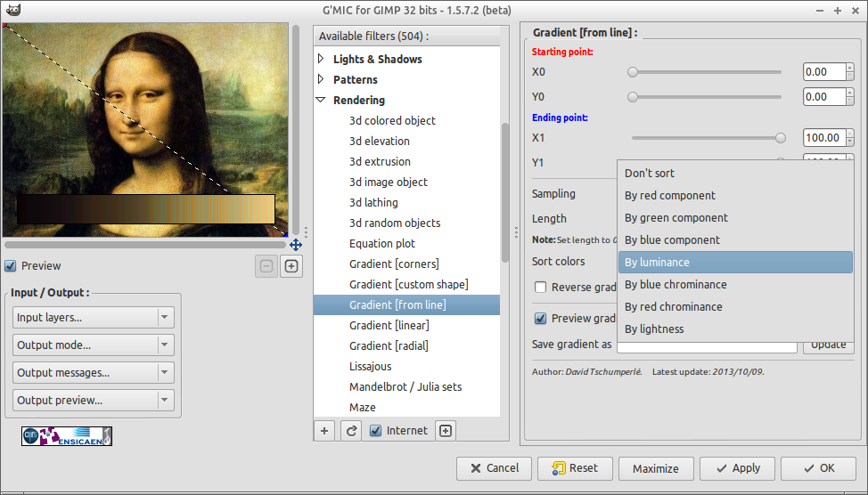This screenshot has height=495, width=868.
Task: Click the Reset button
Action: [575, 468]
